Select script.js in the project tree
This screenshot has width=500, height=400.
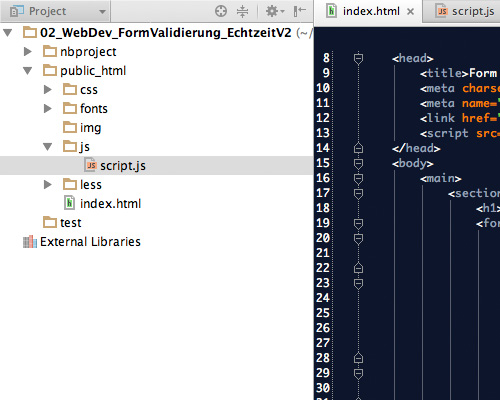157,166
